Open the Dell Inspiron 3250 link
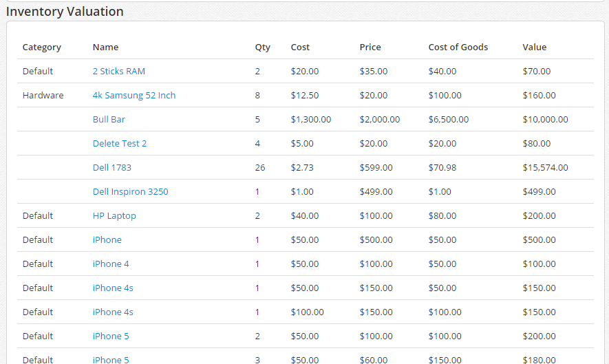Screen dimensions: 609x364 (130, 192)
